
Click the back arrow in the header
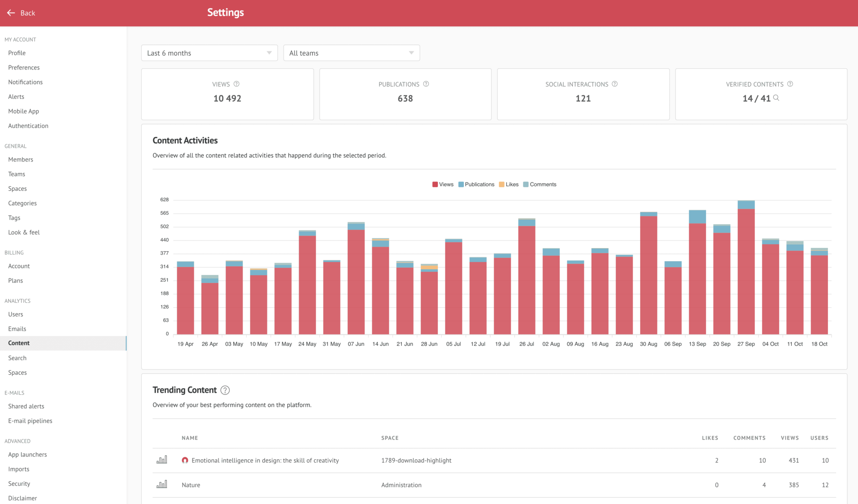pos(11,13)
